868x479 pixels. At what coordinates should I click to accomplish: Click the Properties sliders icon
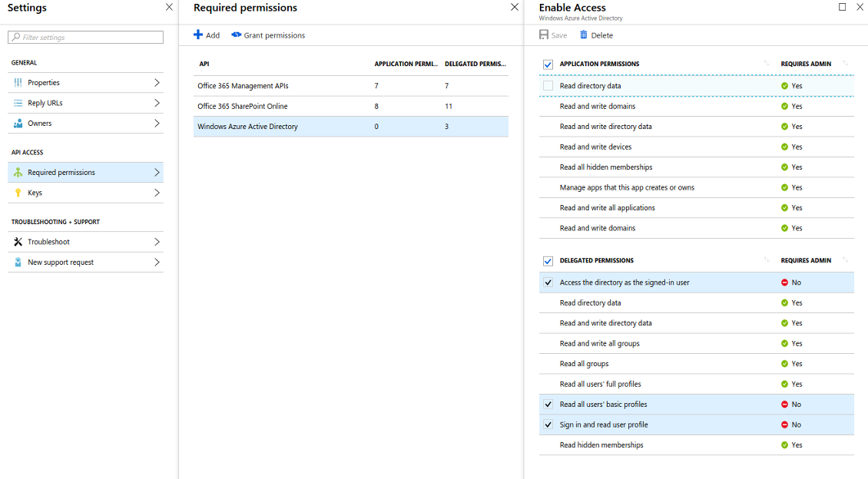click(x=18, y=82)
